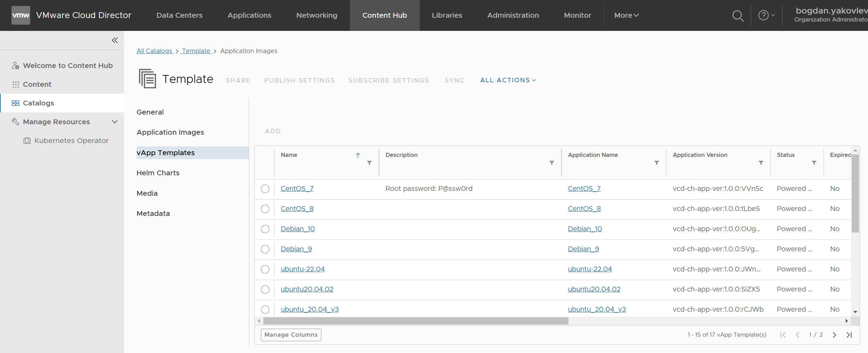Select the ubuntu20.04.02 row radio button
Screen dimensions: 868x353
pos(265,289)
